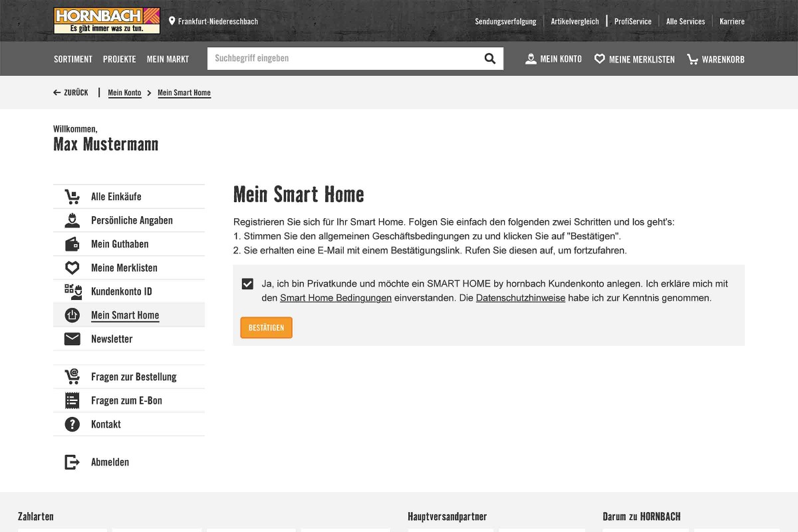Click the Darum zu HORNBACH footer heading
Image resolution: width=798 pixels, height=532 pixels.
[x=642, y=517]
